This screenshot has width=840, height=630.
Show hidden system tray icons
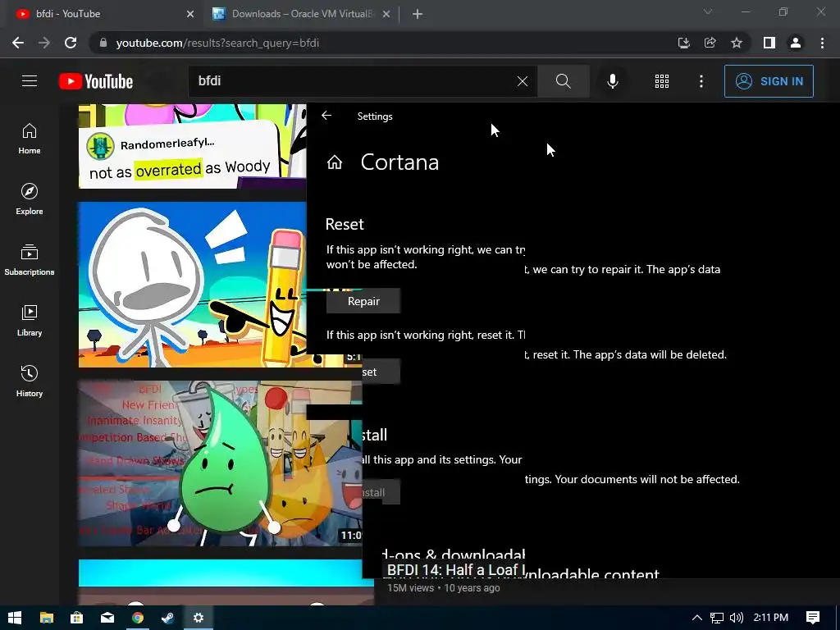697,618
